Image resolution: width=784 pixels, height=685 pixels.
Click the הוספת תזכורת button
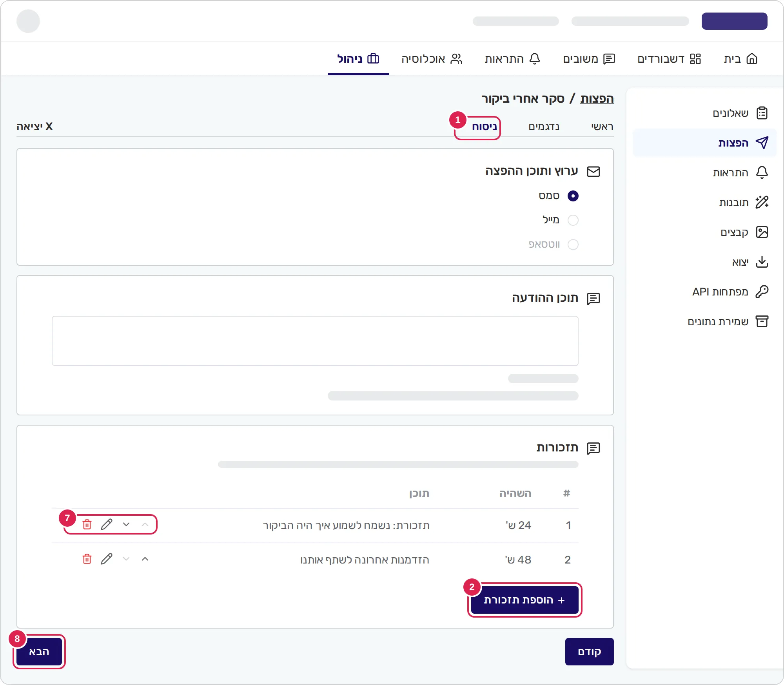pyautogui.click(x=525, y=600)
